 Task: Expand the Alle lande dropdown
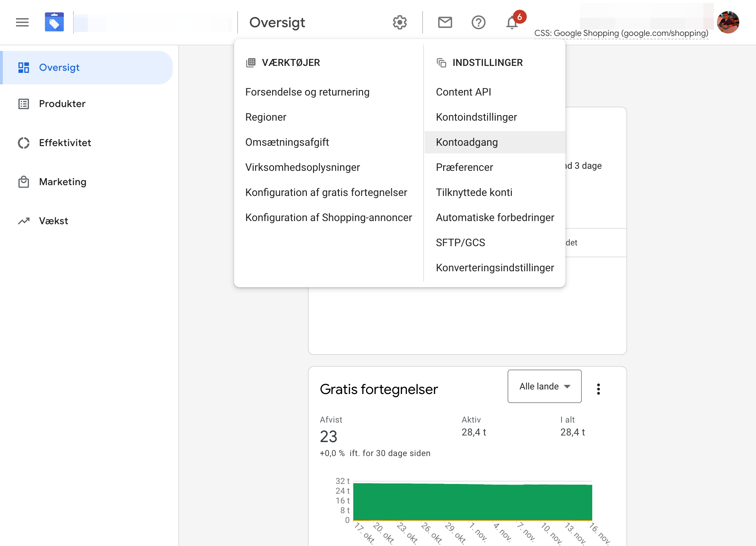(545, 386)
